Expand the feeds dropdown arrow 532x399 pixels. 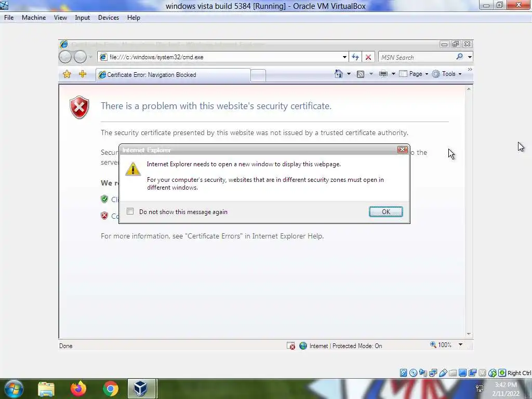coord(371,74)
